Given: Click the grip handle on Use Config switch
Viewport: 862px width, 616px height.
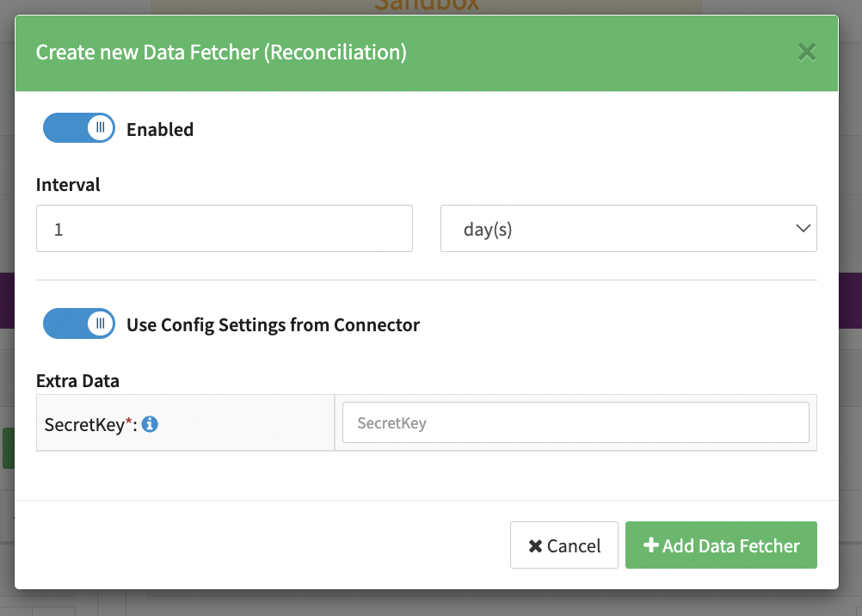Looking at the screenshot, I should click(101, 324).
